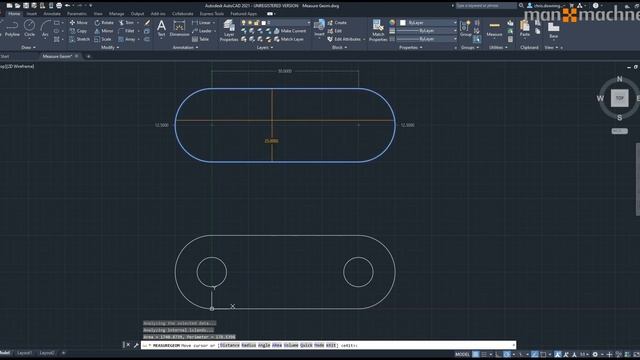Click the Stretch tool
Viewport: 640px width, 360px height.
coord(79,39)
